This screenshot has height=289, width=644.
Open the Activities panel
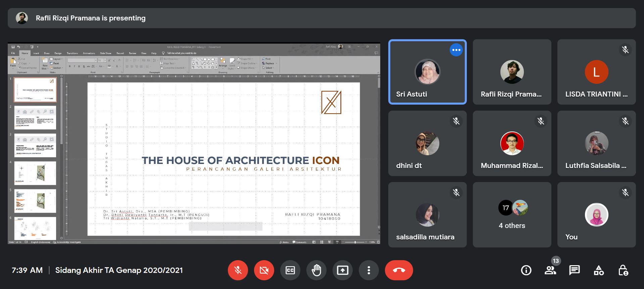tap(599, 270)
